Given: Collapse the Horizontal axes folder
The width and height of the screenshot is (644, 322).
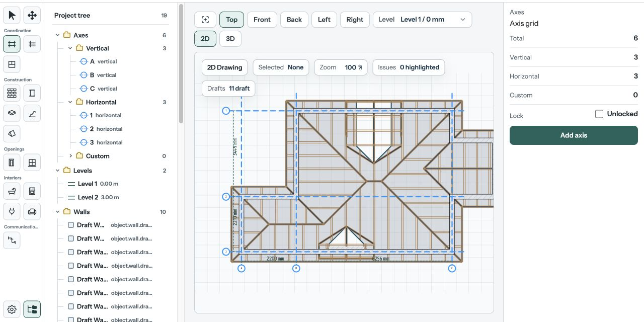Looking at the screenshot, I should pyautogui.click(x=70, y=102).
